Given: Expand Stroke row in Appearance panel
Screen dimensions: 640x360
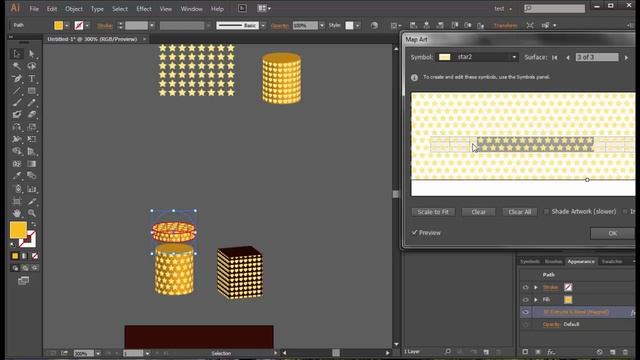Looking at the screenshot, I should coord(536,287).
